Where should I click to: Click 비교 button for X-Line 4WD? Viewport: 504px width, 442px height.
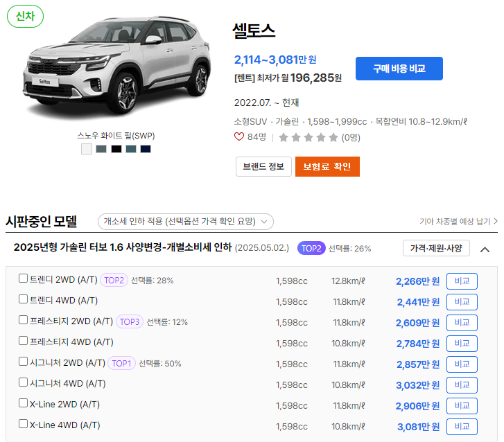pyautogui.click(x=462, y=427)
